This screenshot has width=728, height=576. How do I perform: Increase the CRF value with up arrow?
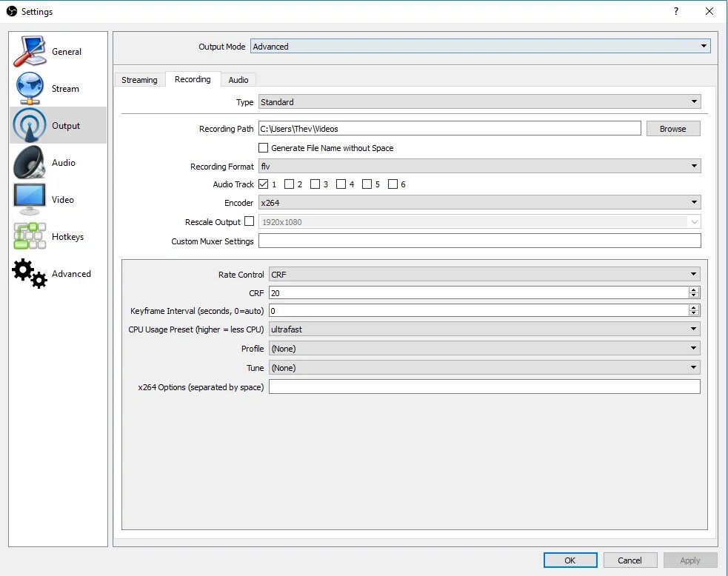[694, 289]
